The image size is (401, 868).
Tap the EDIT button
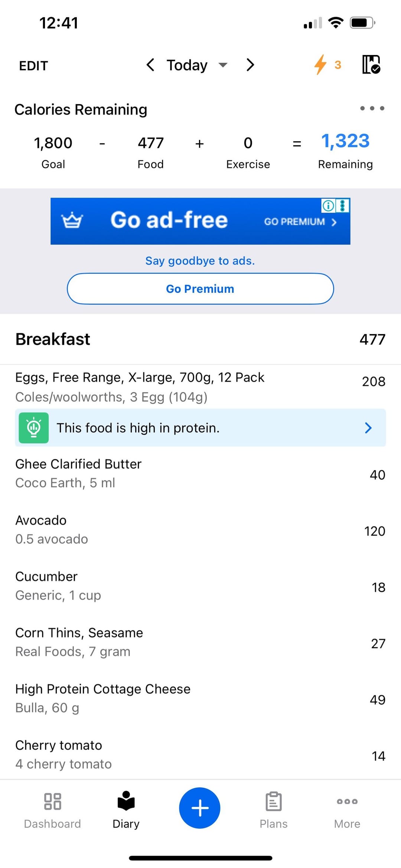pyautogui.click(x=33, y=66)
